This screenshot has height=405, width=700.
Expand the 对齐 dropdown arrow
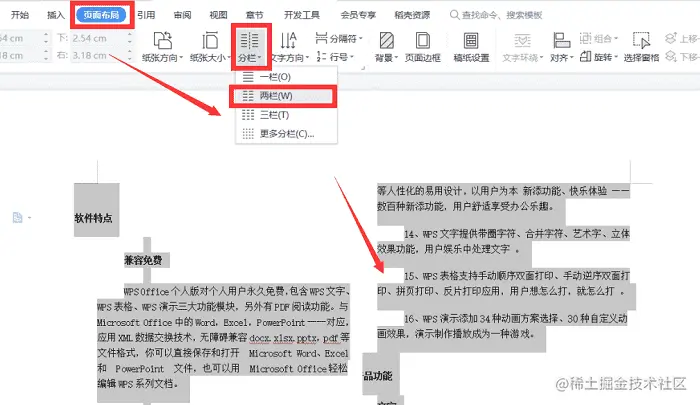point(571,58)
